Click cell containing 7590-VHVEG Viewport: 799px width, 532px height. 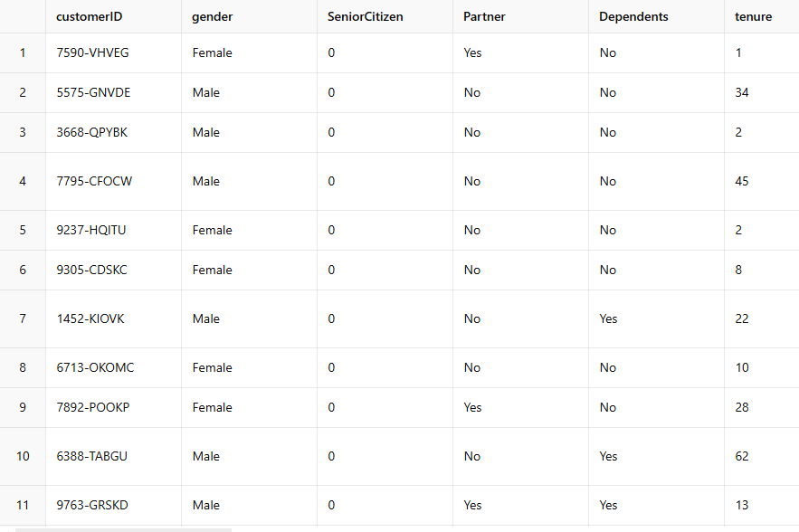tap(113, 53)
